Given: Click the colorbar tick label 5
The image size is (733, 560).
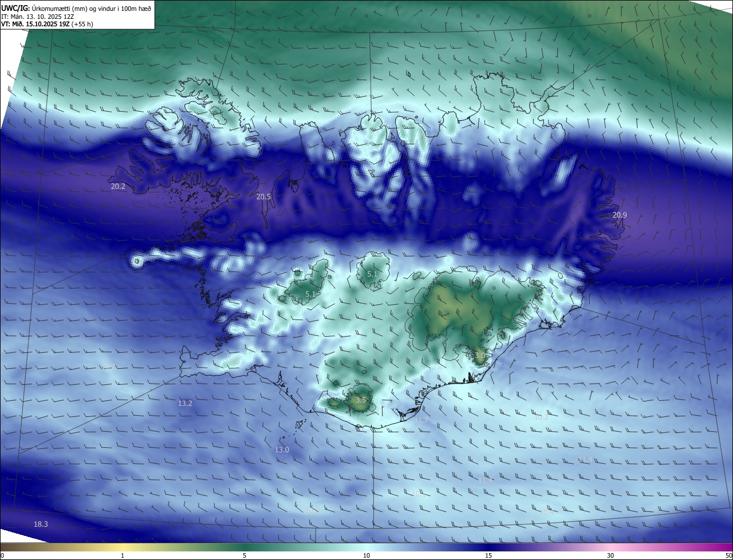Looking at the screenshot, I should tap(245, 555).
